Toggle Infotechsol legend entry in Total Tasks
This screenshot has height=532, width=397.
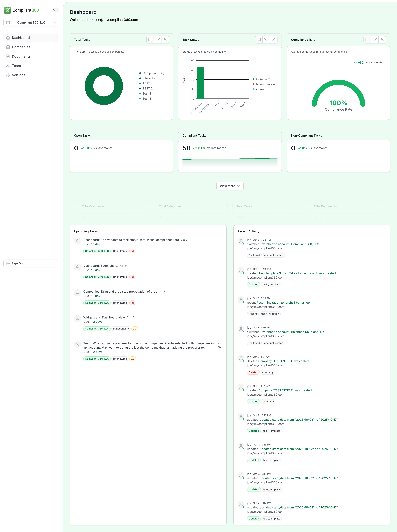pyautogui.click(x=149, y=78)
